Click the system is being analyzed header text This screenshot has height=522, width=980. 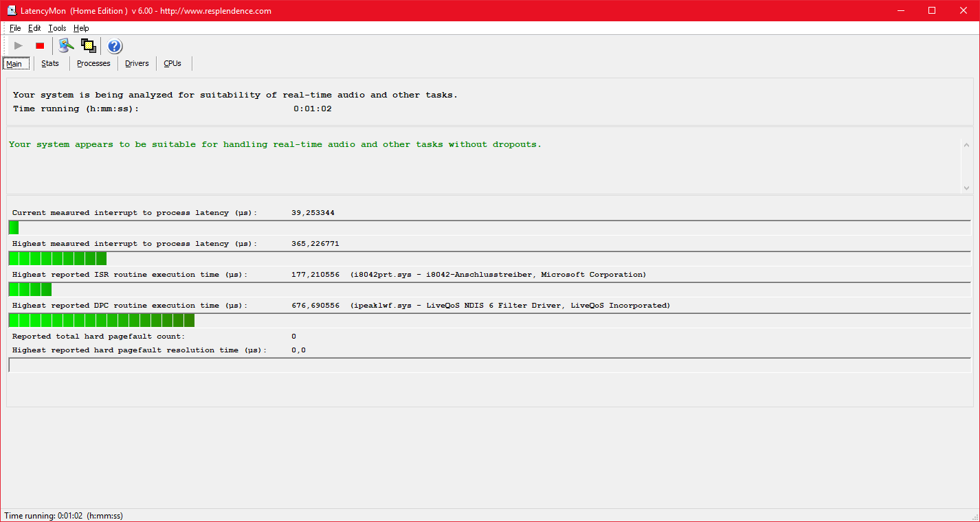[x=235, y=95]
